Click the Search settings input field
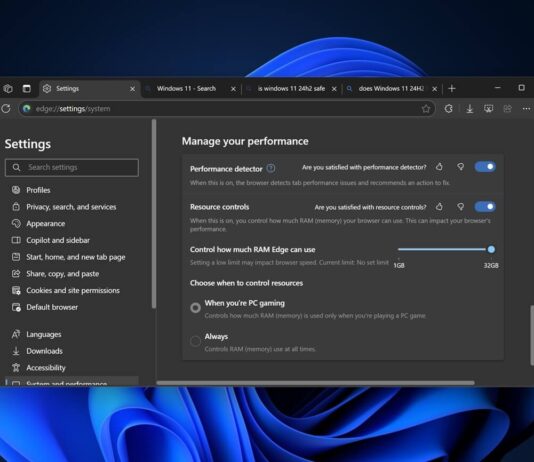Image resolution: width=534 pixels, height=462 pixels. (72, 168)
